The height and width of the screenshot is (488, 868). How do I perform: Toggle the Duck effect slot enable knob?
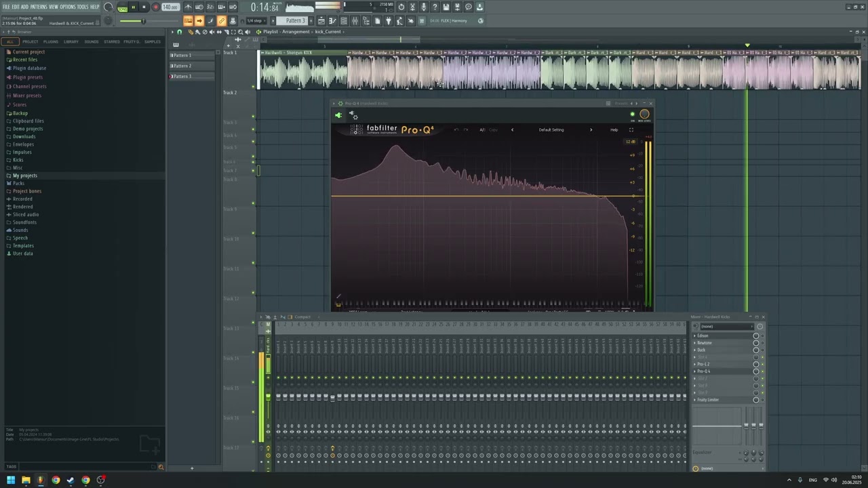point(756,350)
